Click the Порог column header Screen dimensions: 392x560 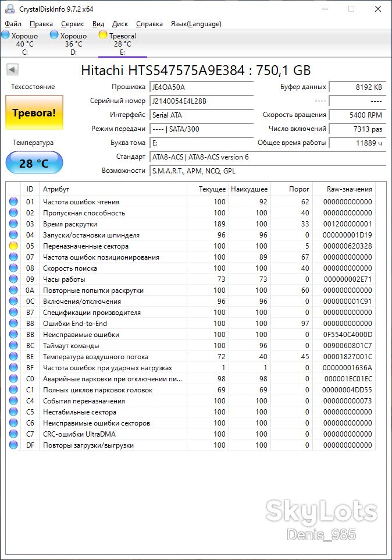291,189
